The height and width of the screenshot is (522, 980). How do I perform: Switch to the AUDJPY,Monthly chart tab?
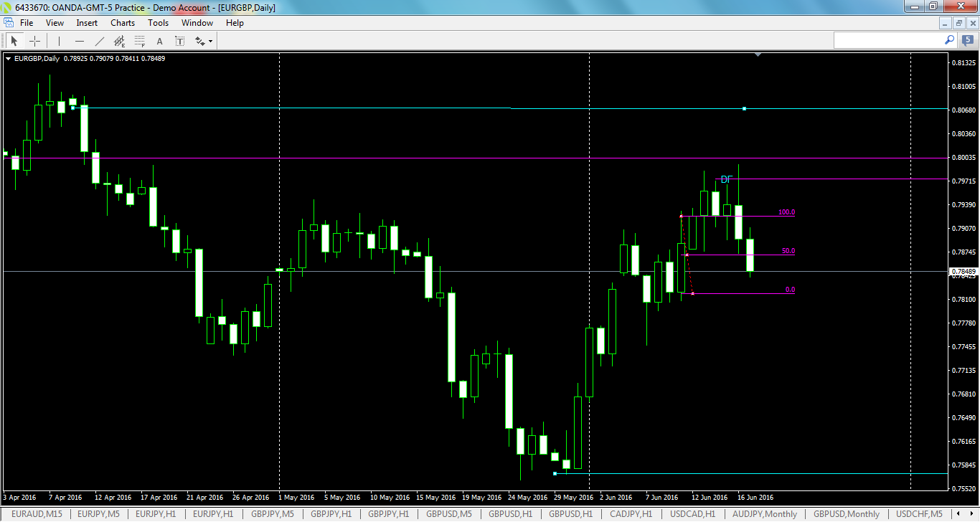pyautogui.click(x=765, y=514)
